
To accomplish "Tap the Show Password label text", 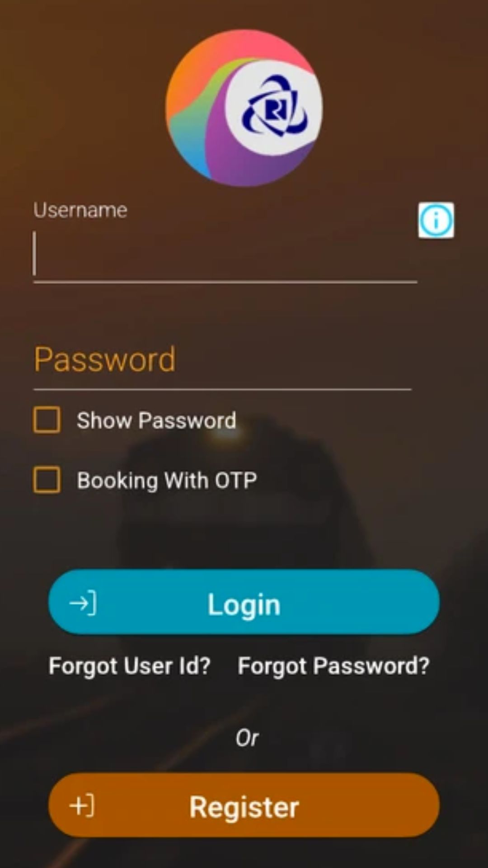I will coord(156,420).
